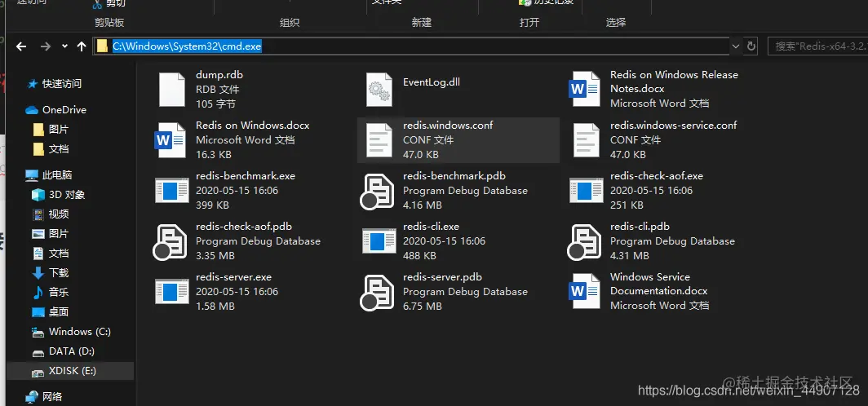The width and height of the screenshot is (868, 406).
Task: Click the redis.windows.conf file name
Action: [448, 125]
